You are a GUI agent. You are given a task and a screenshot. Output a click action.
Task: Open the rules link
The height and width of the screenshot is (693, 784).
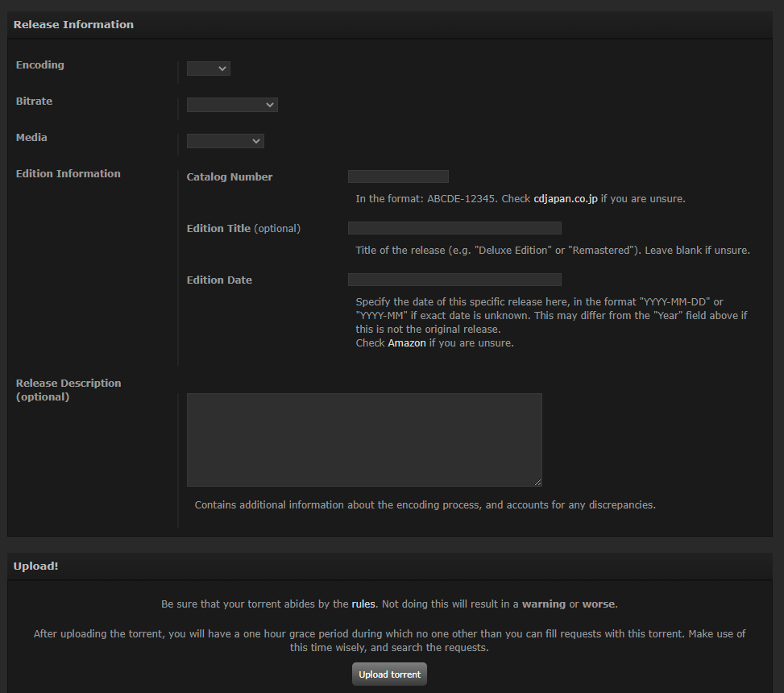[363, 604]
